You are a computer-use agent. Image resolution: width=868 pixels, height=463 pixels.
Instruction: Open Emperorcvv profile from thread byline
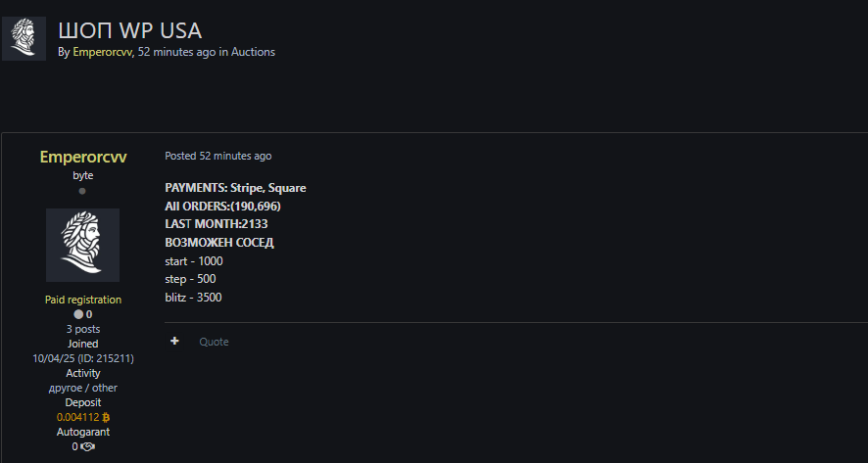(x=102, y=52)
